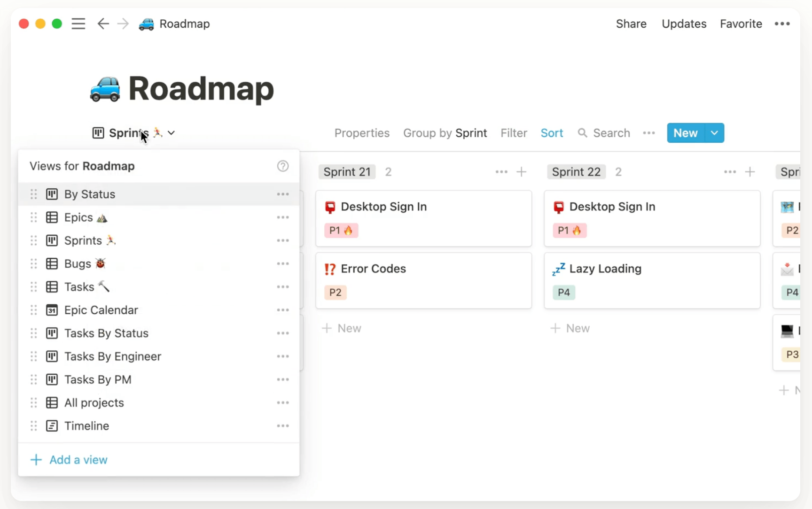
Task: Expand the New button dropdown arrow
Action: 714,133
